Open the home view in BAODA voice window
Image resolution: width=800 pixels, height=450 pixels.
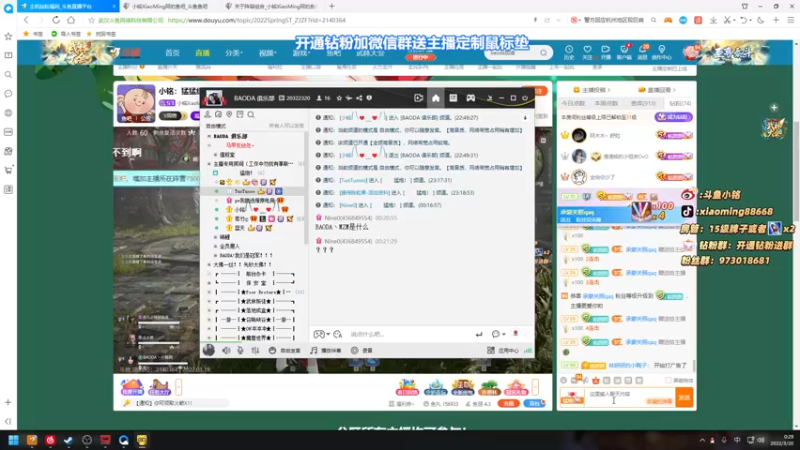pyautogui.click(x=436, y=98)
